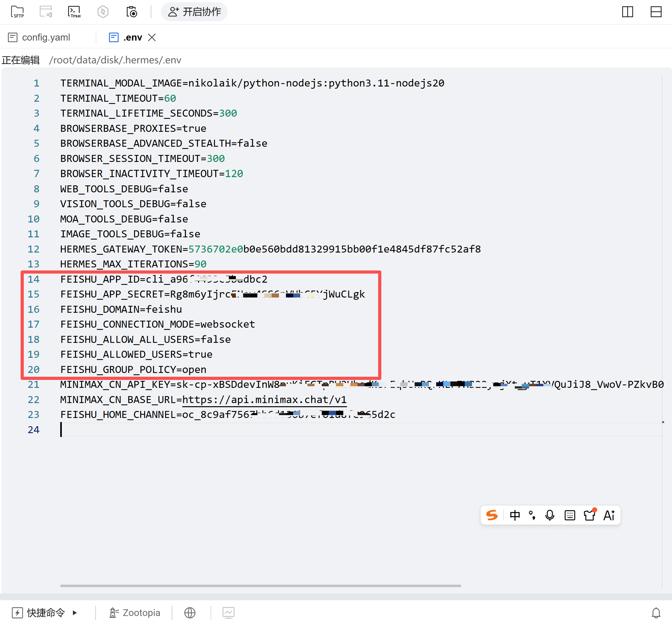Enable Sogou voice input microphone
The width and height of the screenshot is (672, 622).
pyautogui.click(x=550, y=515)
